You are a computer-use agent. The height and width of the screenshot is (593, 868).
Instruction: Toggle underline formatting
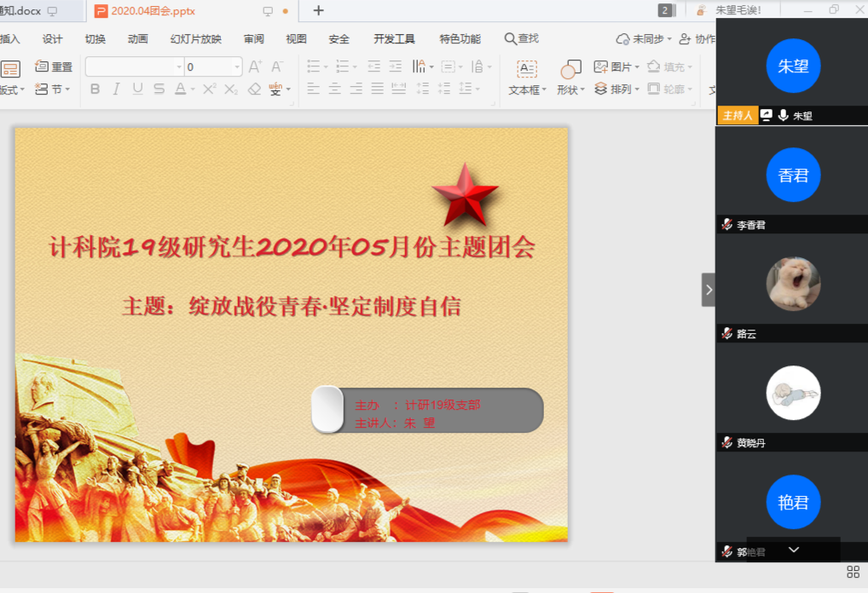pyautogui.click(x=137, y=89)
